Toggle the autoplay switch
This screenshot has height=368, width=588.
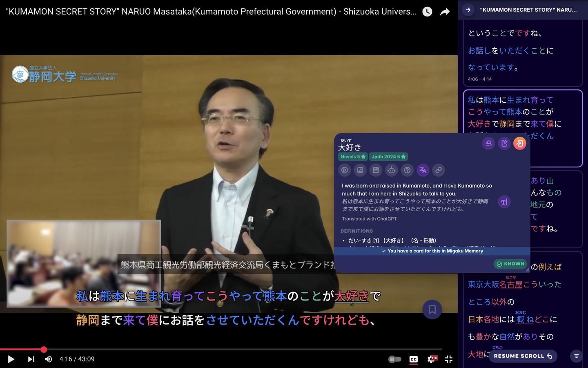(394, 359)
